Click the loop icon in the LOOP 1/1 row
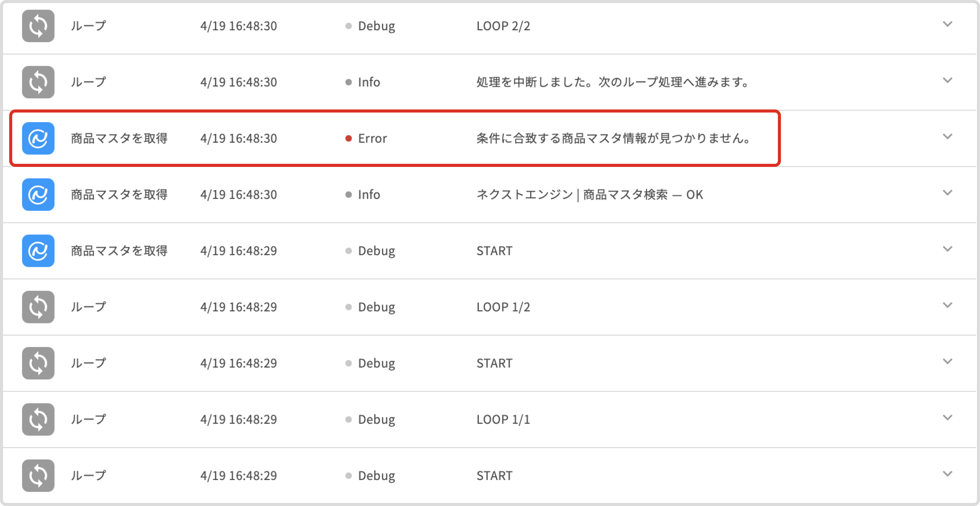The image size is (980, 506). tap(38, 419)
